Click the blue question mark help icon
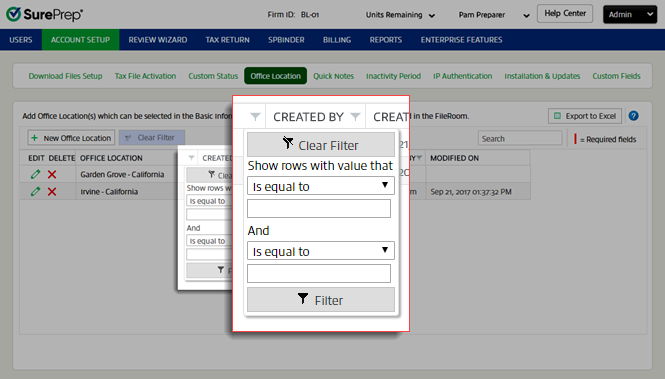This screenshot has height=379, width=665. tap(634, 116)
